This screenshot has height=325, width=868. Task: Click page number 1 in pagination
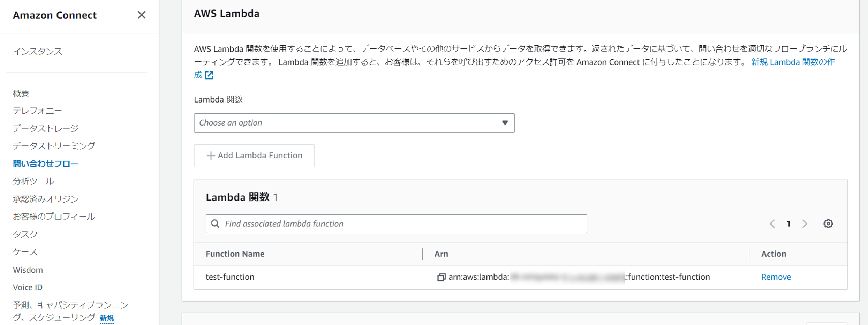(x=788, y=224)
